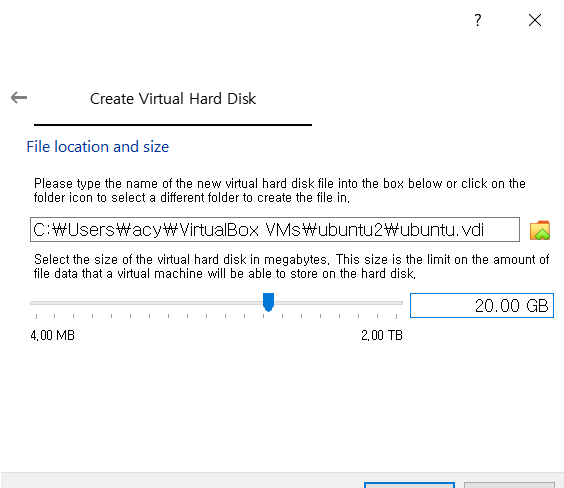Click the 'File location and size' heading
This screenshot has height=488, width=564.
point(97,147)
